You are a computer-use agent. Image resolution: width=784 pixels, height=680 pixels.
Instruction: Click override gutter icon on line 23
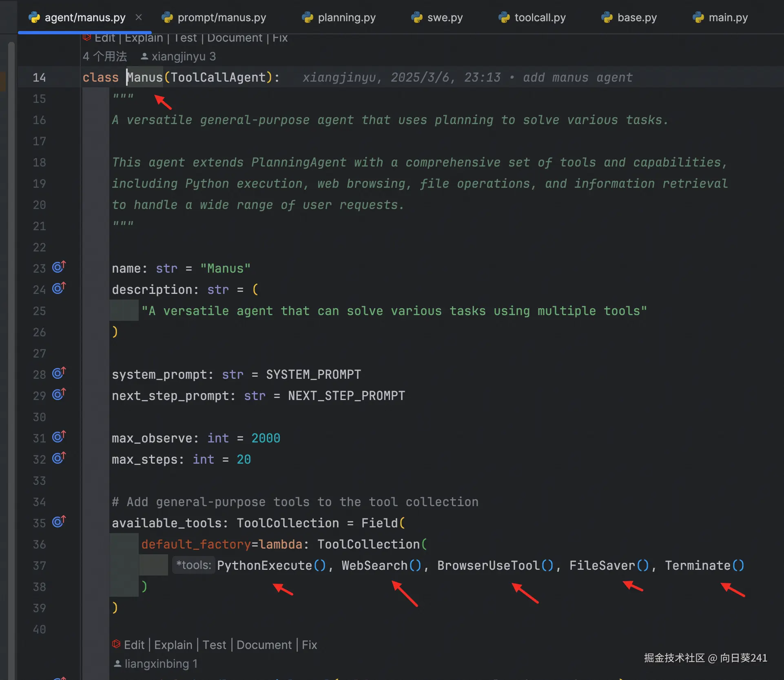[59, 267]
